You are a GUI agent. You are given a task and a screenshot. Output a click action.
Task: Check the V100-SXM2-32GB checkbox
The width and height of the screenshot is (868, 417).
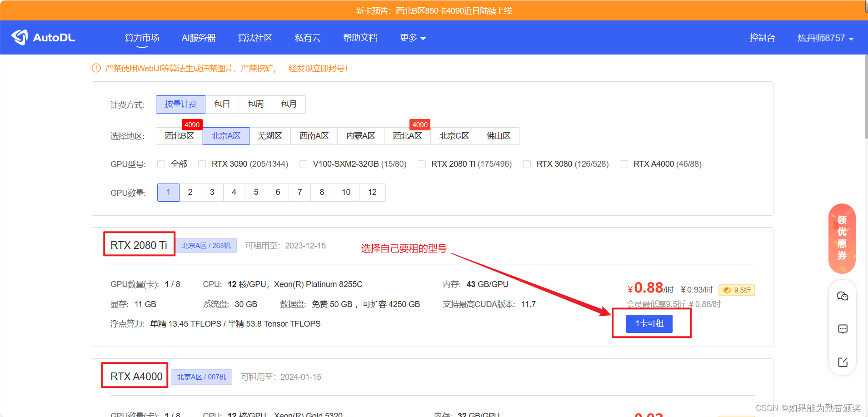pyautogui.click(x=303, y=164)
